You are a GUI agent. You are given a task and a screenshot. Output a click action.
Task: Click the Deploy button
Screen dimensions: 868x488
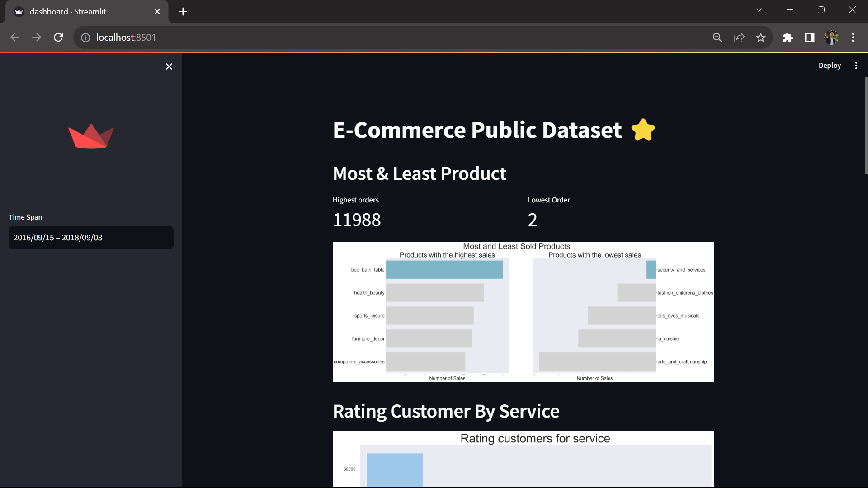point(829,66)
